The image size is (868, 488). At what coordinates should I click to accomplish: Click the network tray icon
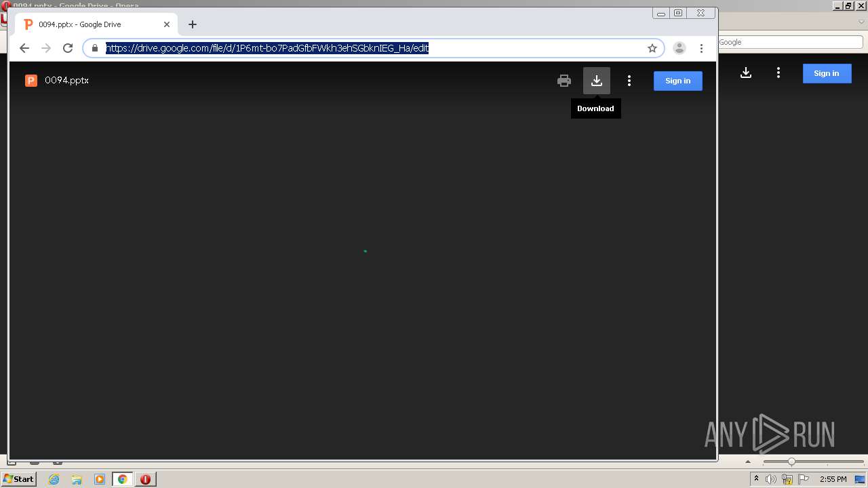[x=787, y=479]
